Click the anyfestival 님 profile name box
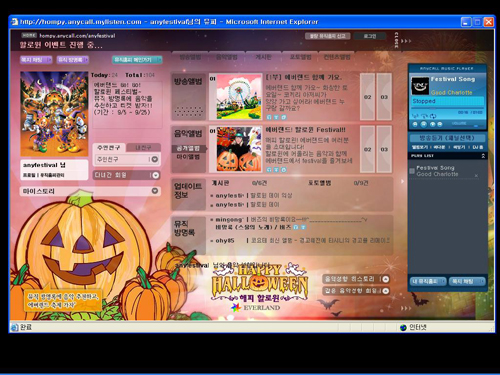The height and width of the screenshot is (375, 500). [x=54, y=169]
